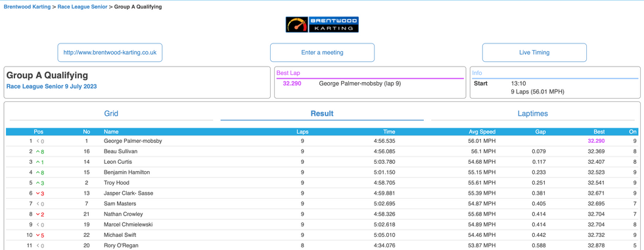Switch to the Grid tab
Image resolution: width=644 pixels, height=250 pixels.
coord(111,114)
